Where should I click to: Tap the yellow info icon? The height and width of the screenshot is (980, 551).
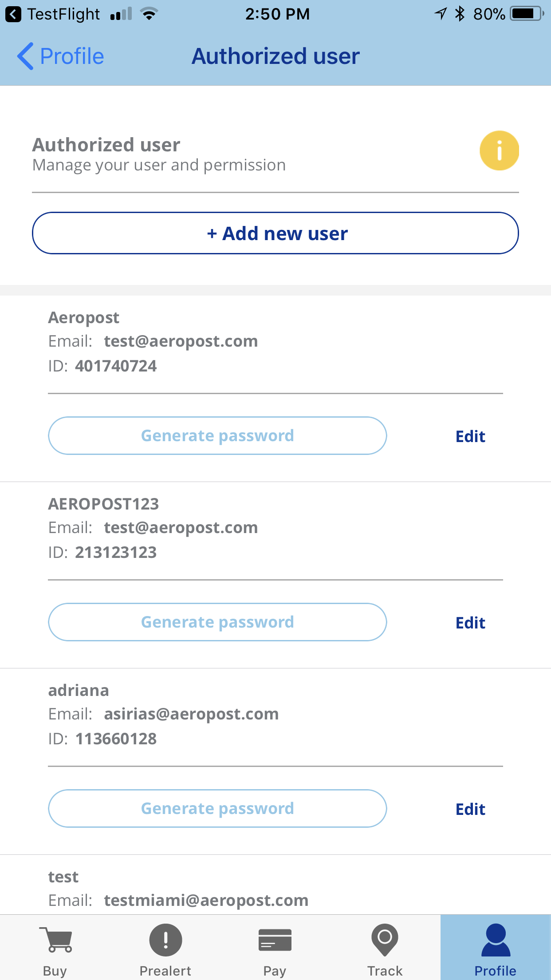pyautogui.click(x=499, y=150)
